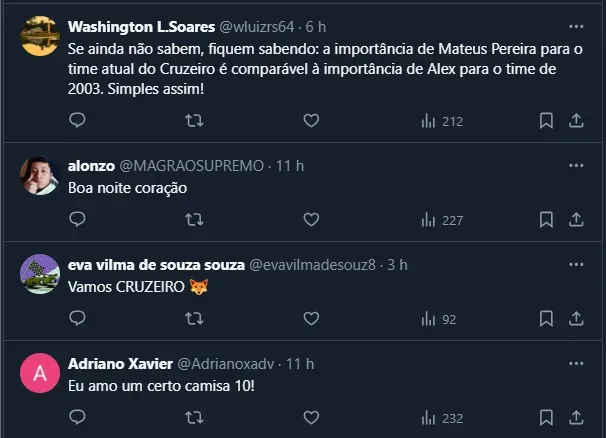
Task: Open more options on eva vilma's tweet
Action: tap(576, 264)
